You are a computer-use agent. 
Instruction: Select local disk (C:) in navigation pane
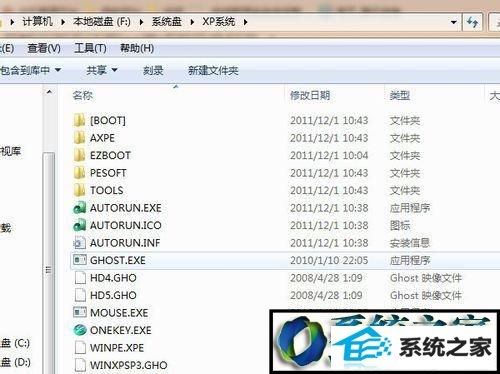click(x=15, y=343)
